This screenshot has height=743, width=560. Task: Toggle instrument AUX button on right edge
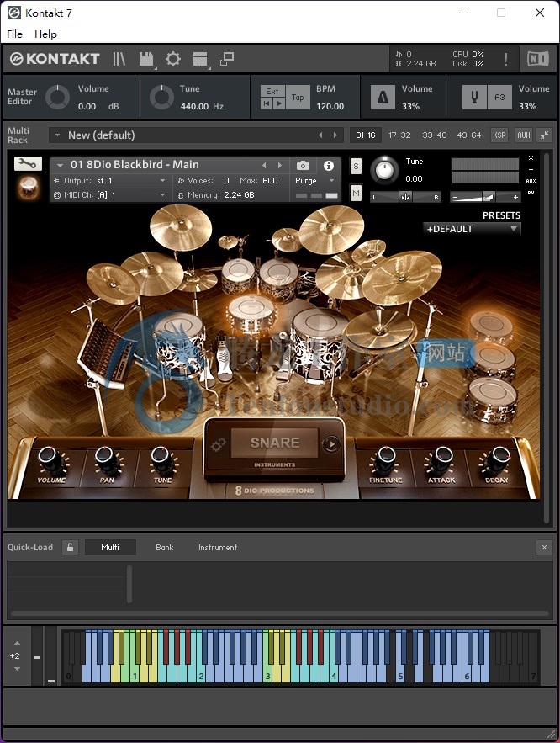click(x=531, y=181)
